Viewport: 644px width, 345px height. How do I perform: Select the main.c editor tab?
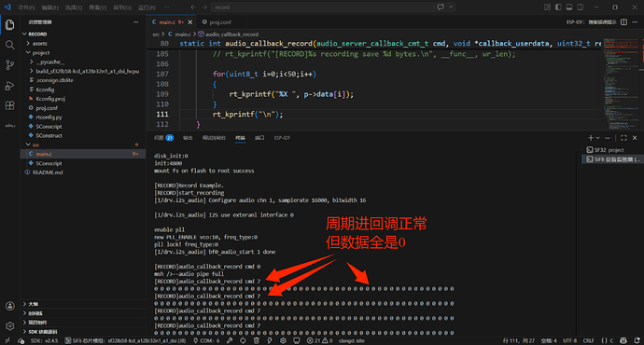click(x=168, y=22)
